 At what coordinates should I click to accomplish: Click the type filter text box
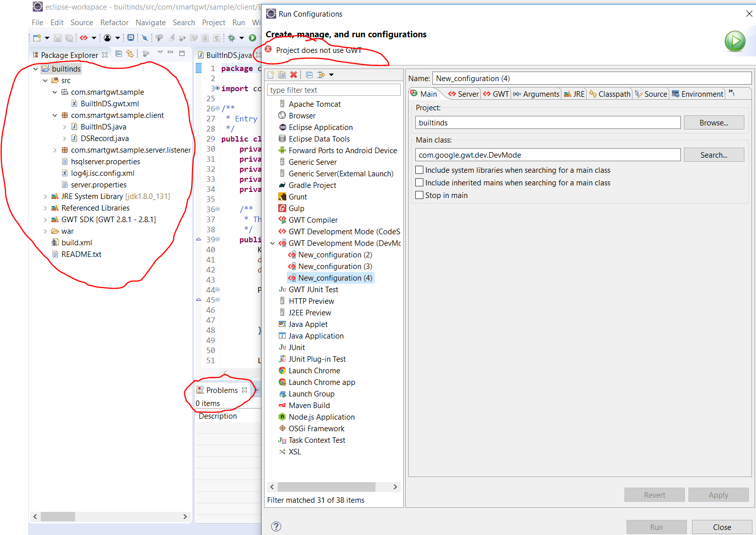point(334,90)
